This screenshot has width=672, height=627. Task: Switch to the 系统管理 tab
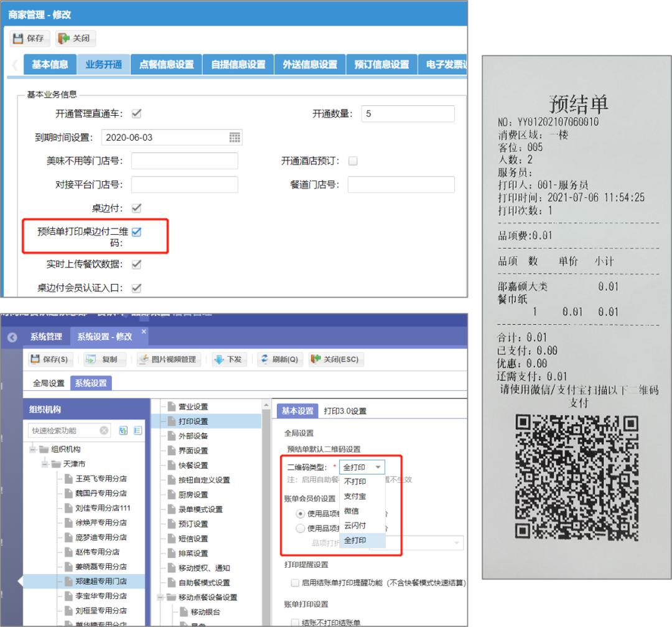[46, 337]
